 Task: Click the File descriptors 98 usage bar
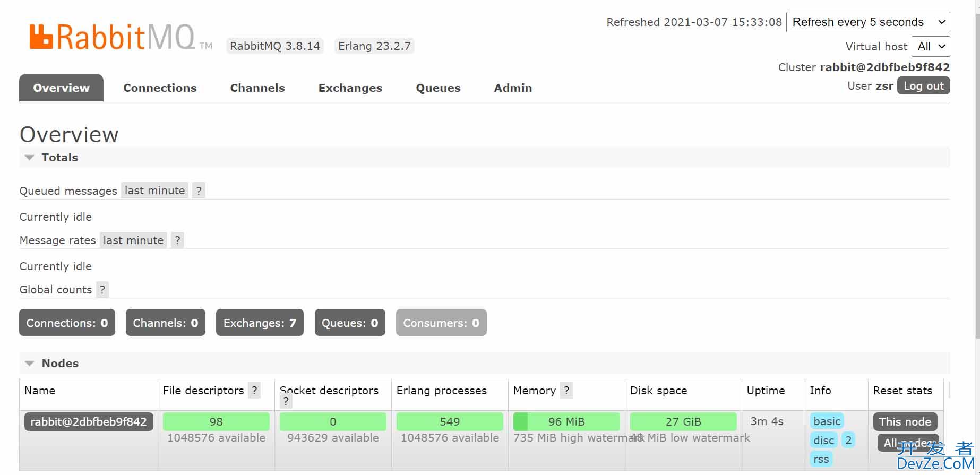pyautogui.click(x=216, y=422)
